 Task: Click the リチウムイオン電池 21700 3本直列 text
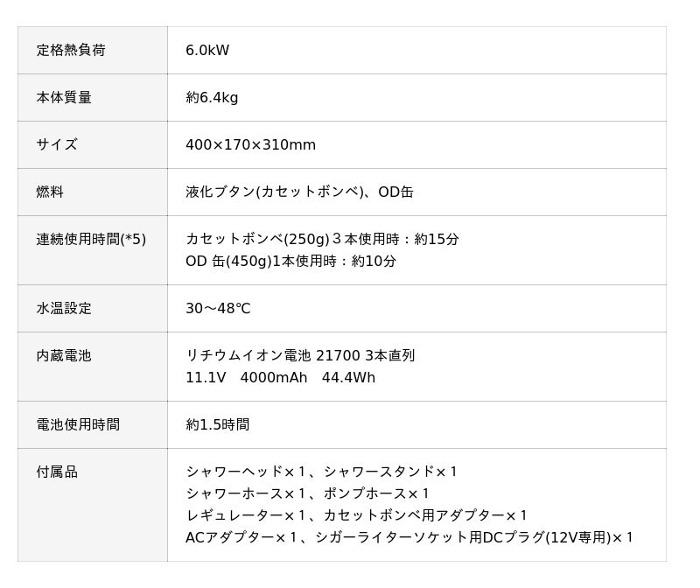300,356
